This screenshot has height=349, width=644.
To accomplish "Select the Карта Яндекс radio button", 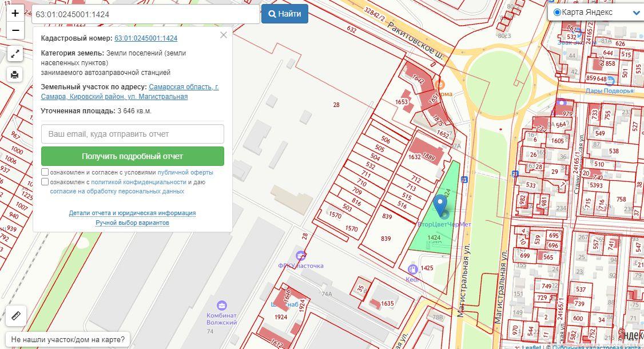I will pos(557,13).
